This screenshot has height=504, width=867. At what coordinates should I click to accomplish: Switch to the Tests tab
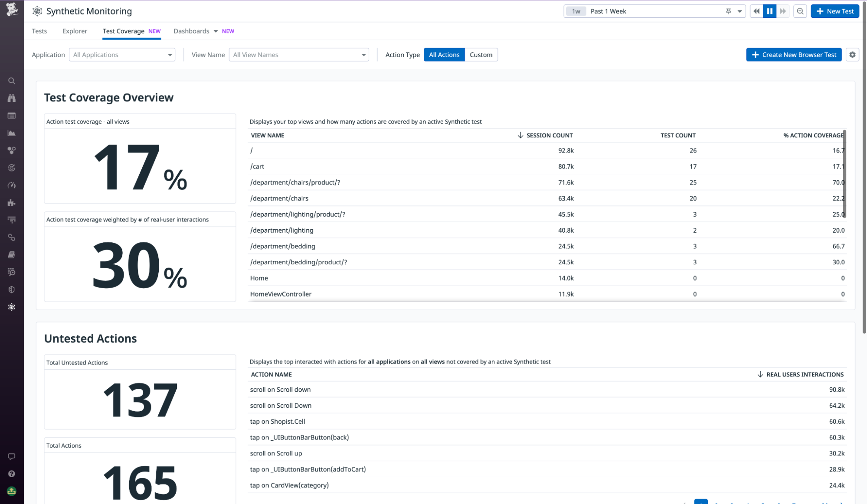coord(39,31)
